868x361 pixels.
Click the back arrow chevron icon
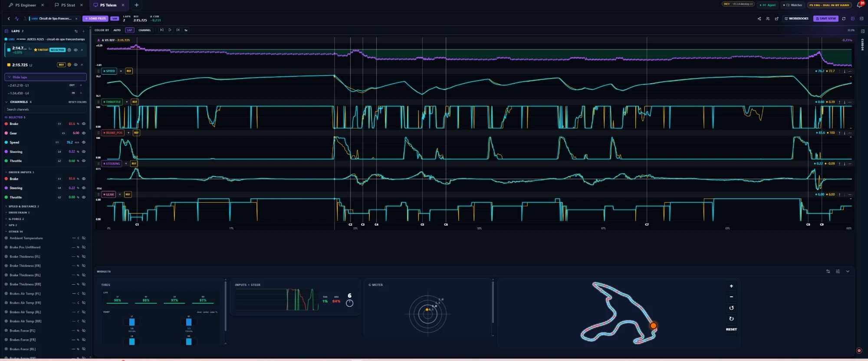tap(9, 19)
